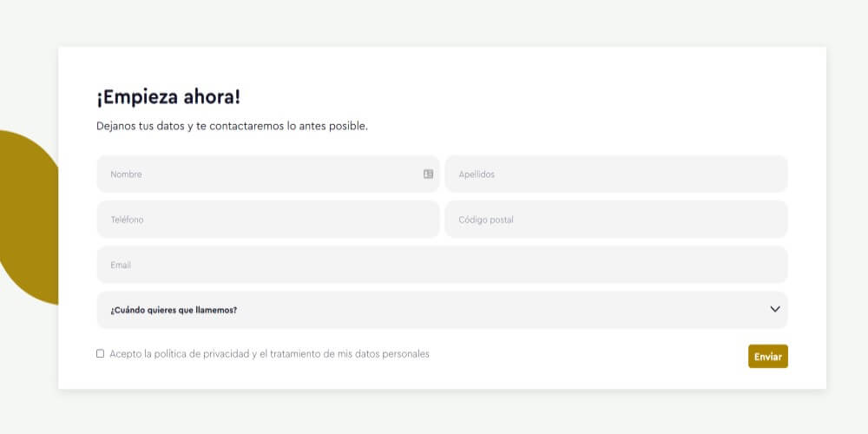Activate the Código postal input
868x434 pixels.
click(616, 220)
